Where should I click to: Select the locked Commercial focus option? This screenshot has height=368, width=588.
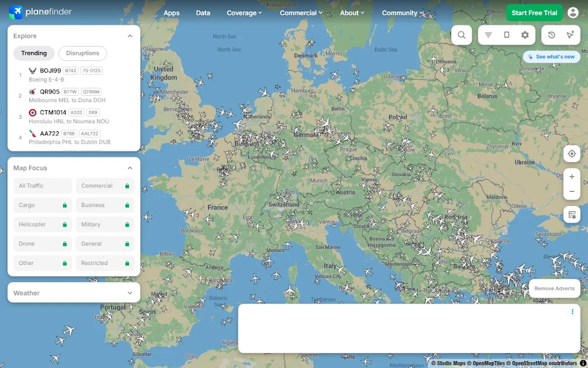pos(105,185)
